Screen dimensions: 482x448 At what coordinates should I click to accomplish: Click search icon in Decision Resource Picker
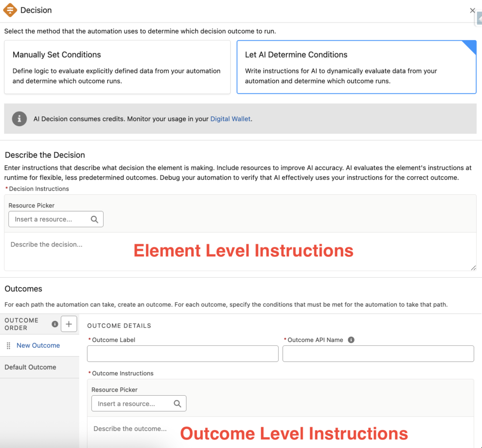(95, 219)
